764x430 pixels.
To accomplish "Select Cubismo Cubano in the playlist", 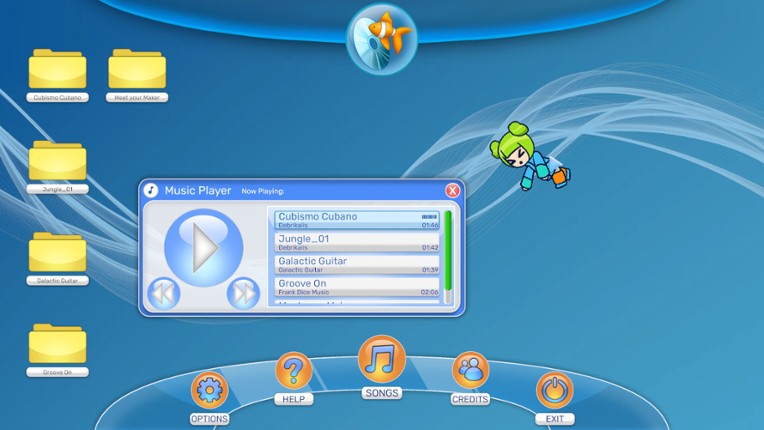I will tap(357, 220).
